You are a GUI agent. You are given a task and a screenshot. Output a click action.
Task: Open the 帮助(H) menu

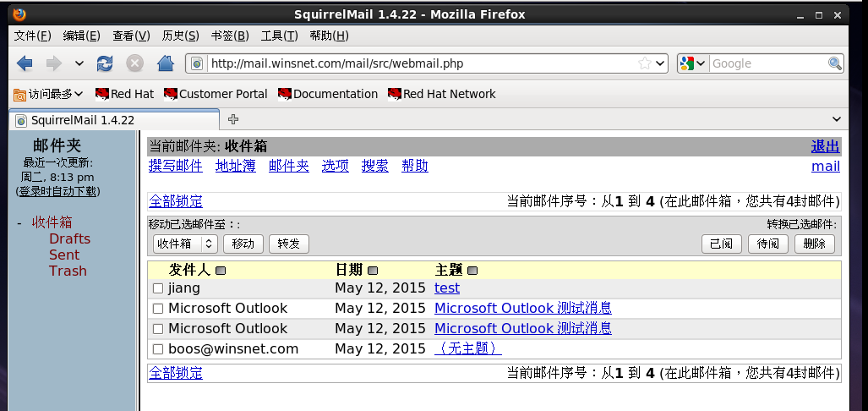pos(329,36)
